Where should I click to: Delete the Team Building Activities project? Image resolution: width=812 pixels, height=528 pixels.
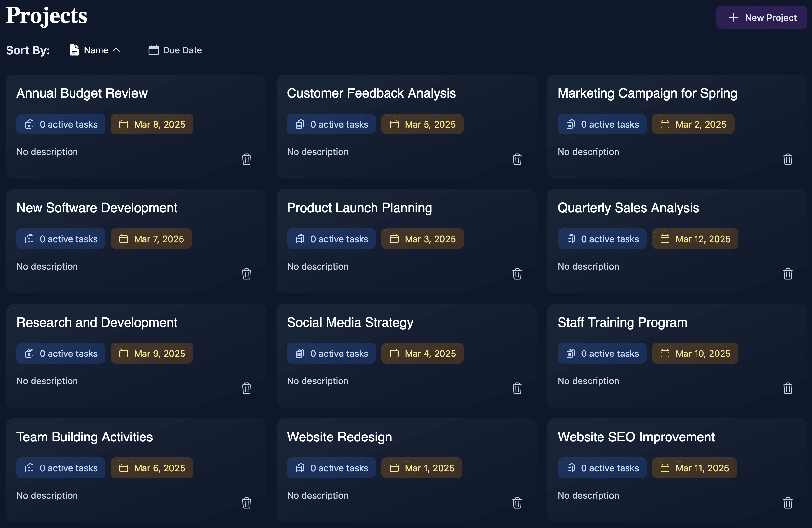(x=246, y=503)
